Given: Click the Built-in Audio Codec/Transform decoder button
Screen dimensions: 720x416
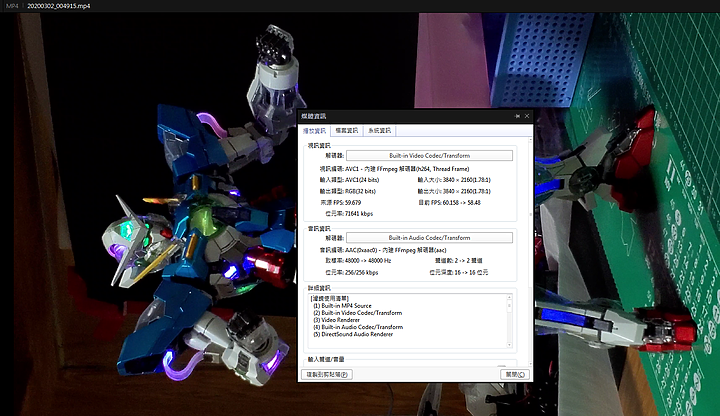Looking at the screenshot, I should (429, 238).
